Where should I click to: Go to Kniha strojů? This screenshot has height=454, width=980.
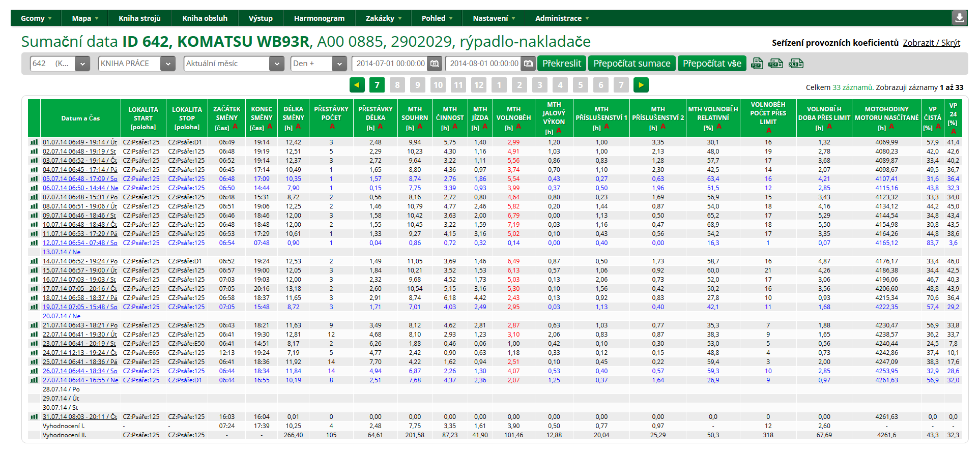[140, 18]
